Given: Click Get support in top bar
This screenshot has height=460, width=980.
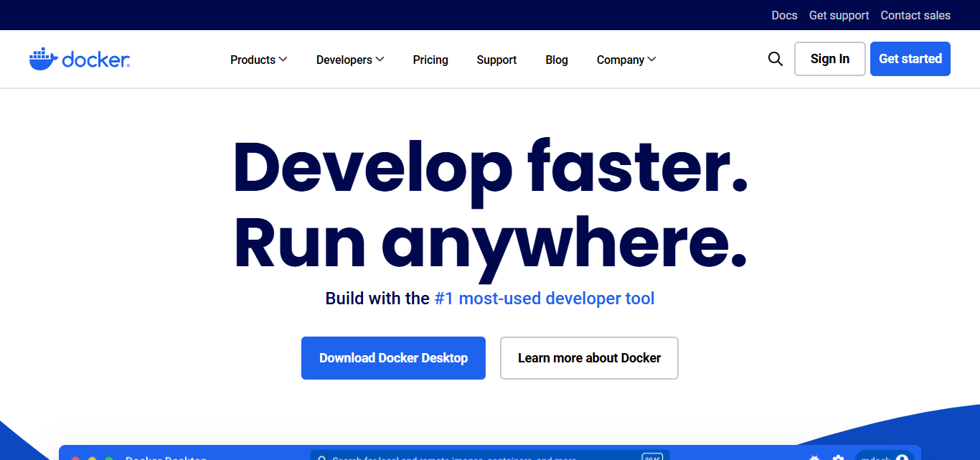Looking at the screenshot, I should [839, 15].
